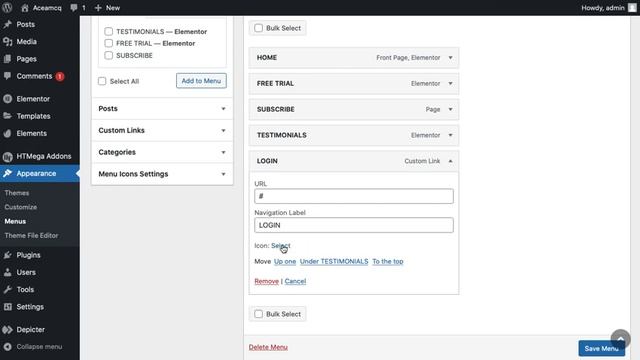Click the red comments count badge

pos(60,76)
